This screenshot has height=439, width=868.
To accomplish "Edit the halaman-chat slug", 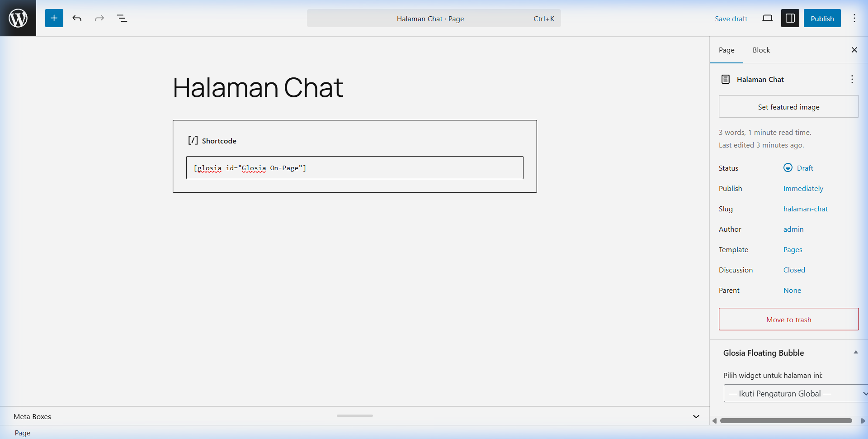I will point(806,209).
